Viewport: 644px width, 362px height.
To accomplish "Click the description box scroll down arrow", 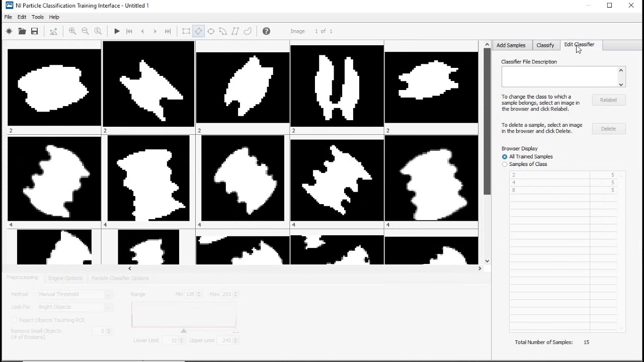I will pyautogui.click(x=621, y=84).
